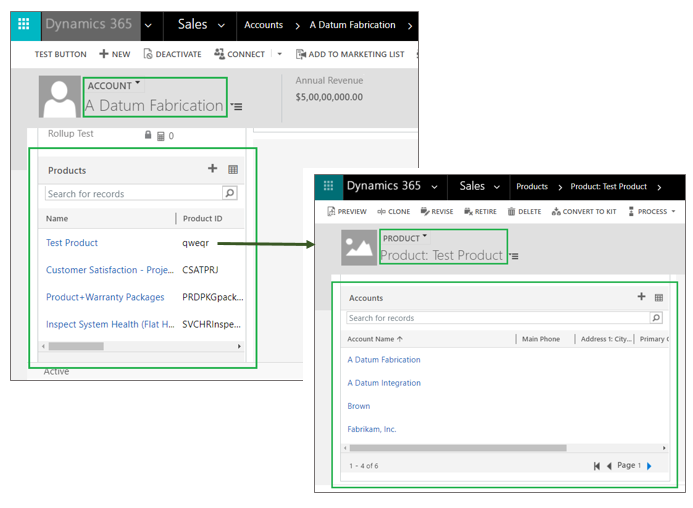Open Brown account link
Viewport: 693px width, 508px height.
click(358, 406)
